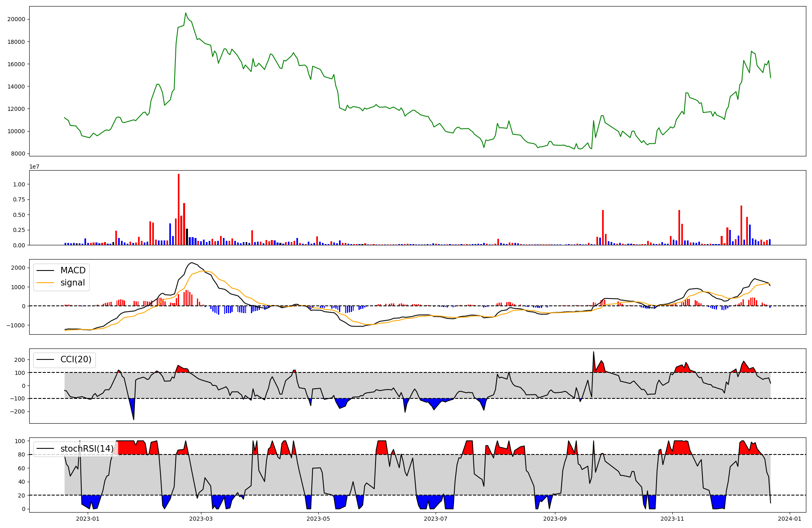Click the -200 tick on CCI axis

pyautogui.click(x=17, y=411)
